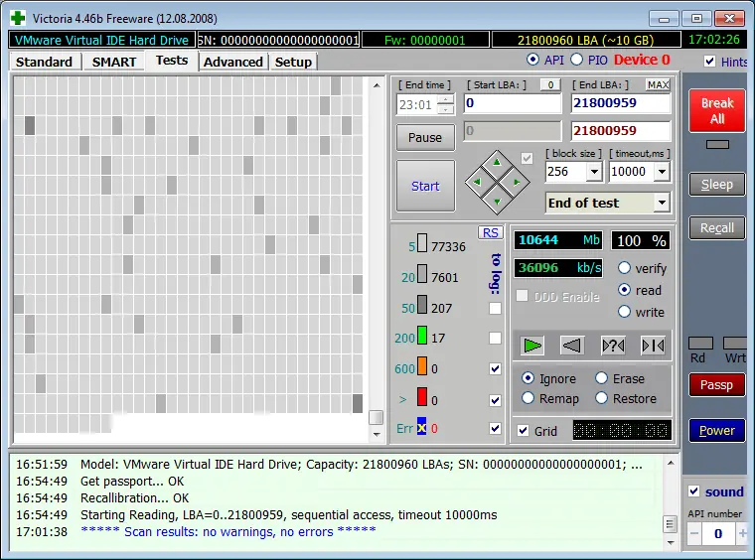
Task: Click the API number minus button
Action: [693, 533]
